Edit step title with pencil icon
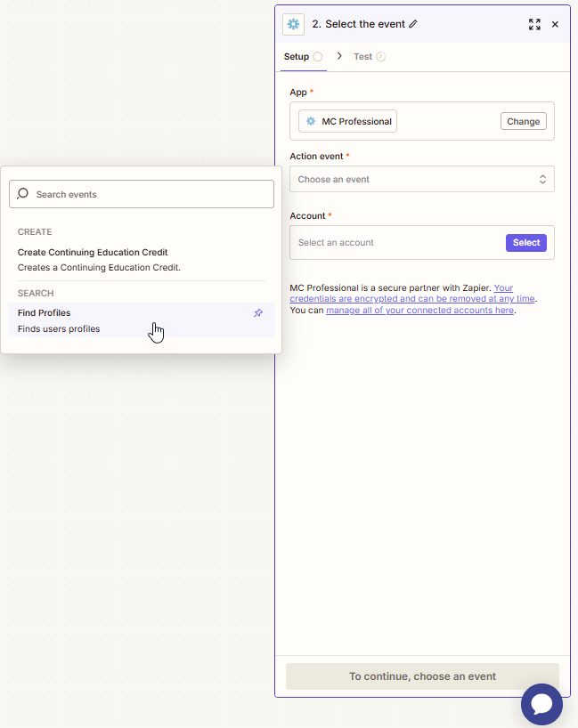578x728 pixels. coord(413,24)
